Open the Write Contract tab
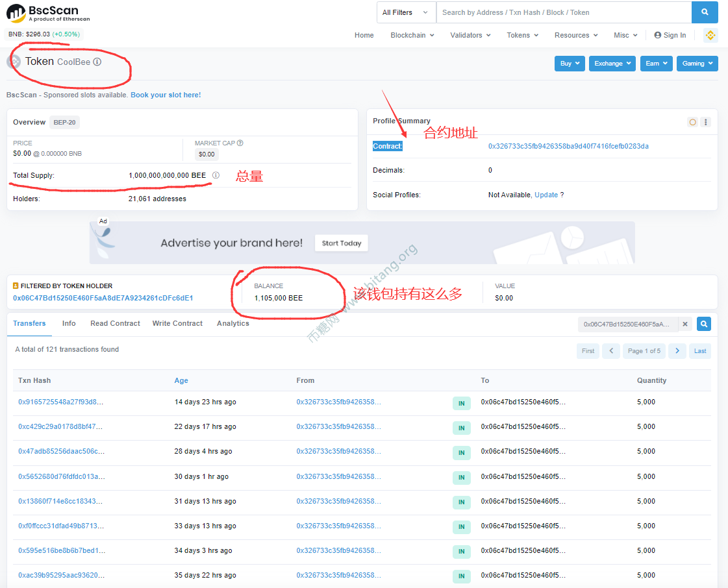Image resolution: width=728 pixels, height=588 pixels. point(177,323)
